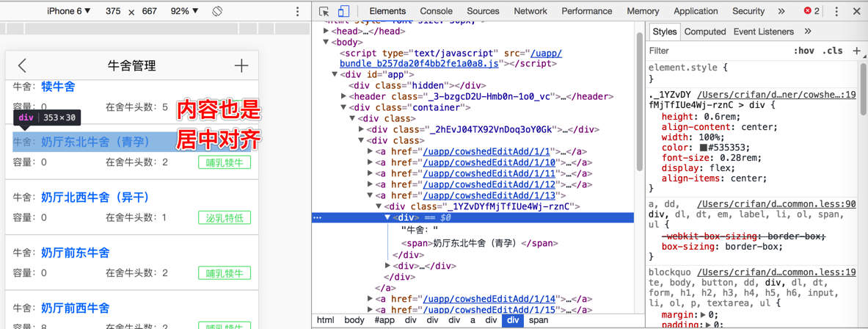
Task: Click the 泌乳特低 tag
Action: point(225,217)
